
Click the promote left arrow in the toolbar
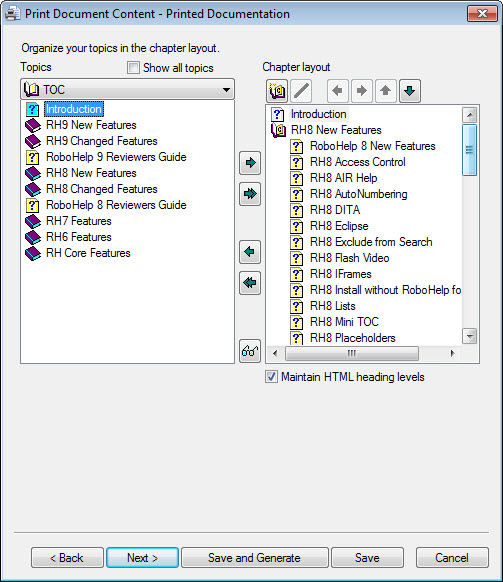click(337, 91)
